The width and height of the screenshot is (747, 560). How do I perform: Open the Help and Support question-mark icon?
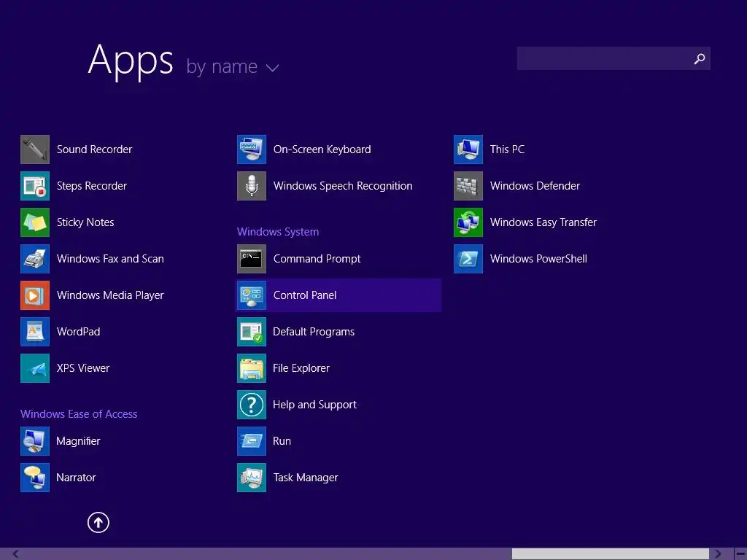click(252, 405)
